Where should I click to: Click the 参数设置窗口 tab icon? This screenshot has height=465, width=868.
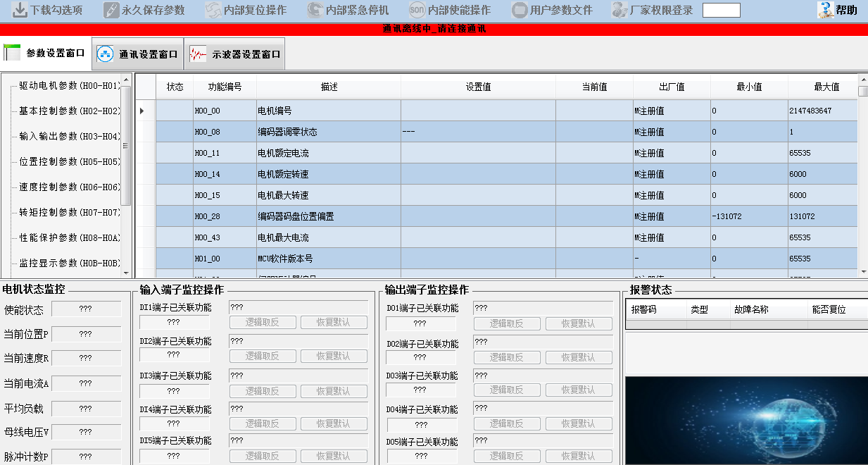point(12,53)
